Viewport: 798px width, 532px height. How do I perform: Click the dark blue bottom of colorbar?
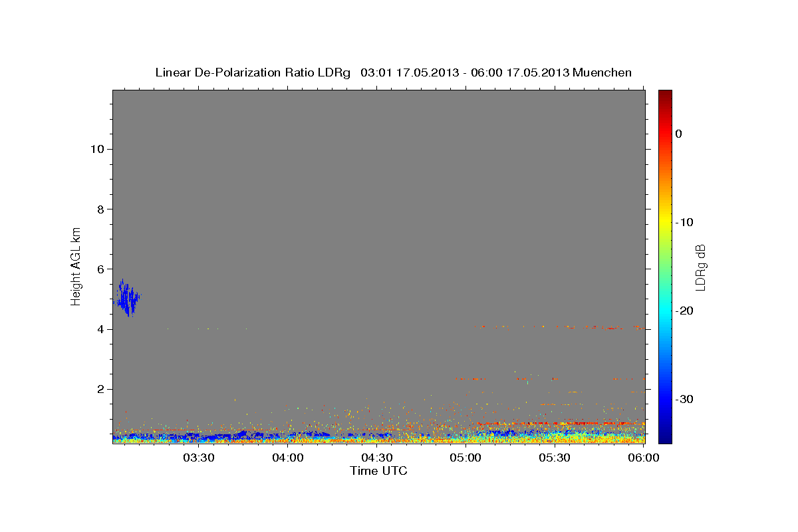coord(665,438)
